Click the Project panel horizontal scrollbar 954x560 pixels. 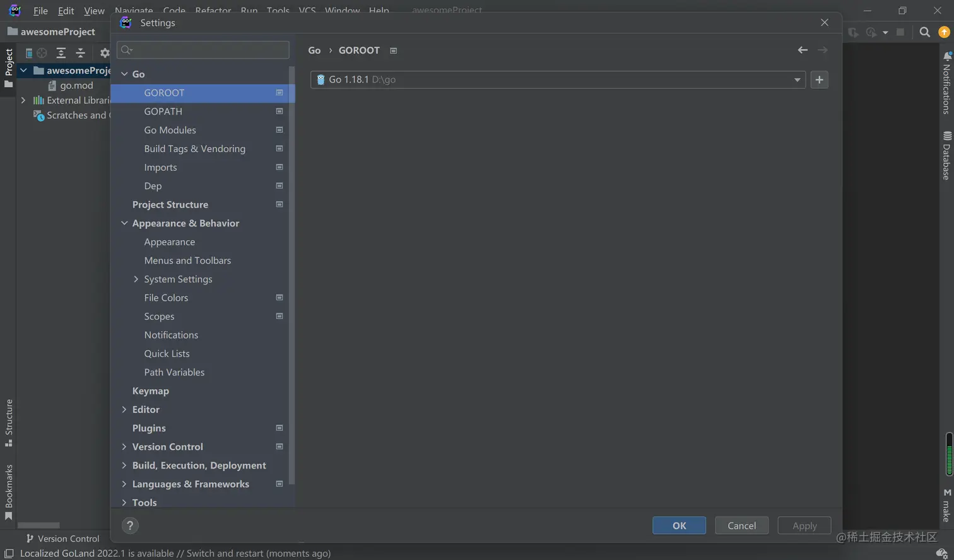(38, 525)
